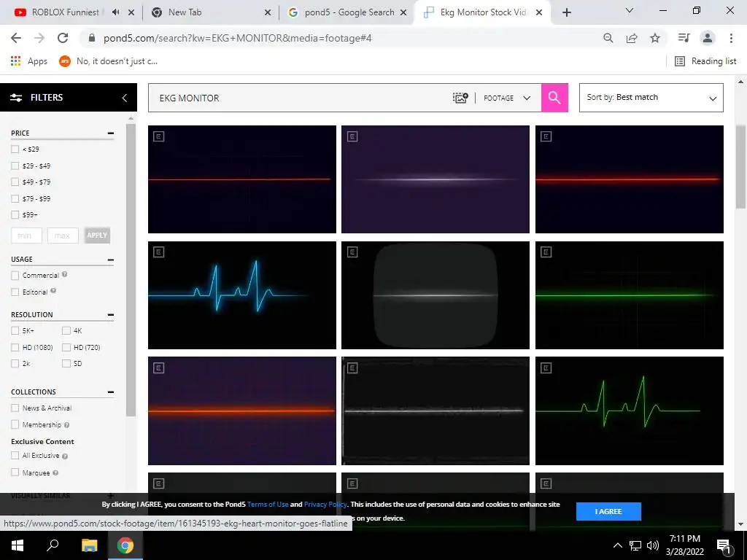This screenshot has width=747, height=560.
Task: Open the Privacy Policy link
Action: (325, 505)
